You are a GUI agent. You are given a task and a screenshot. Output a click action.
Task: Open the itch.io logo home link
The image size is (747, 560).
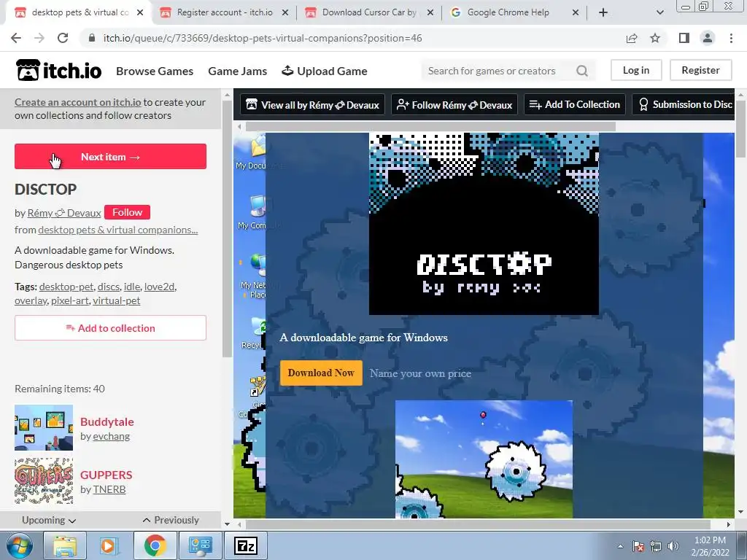58,71
